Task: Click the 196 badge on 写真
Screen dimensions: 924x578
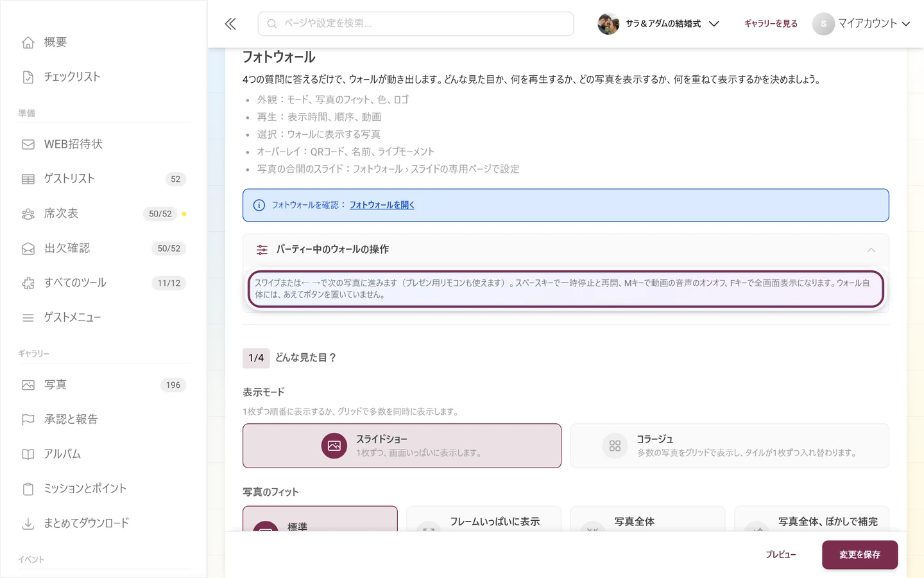Action: click(173, 386)
